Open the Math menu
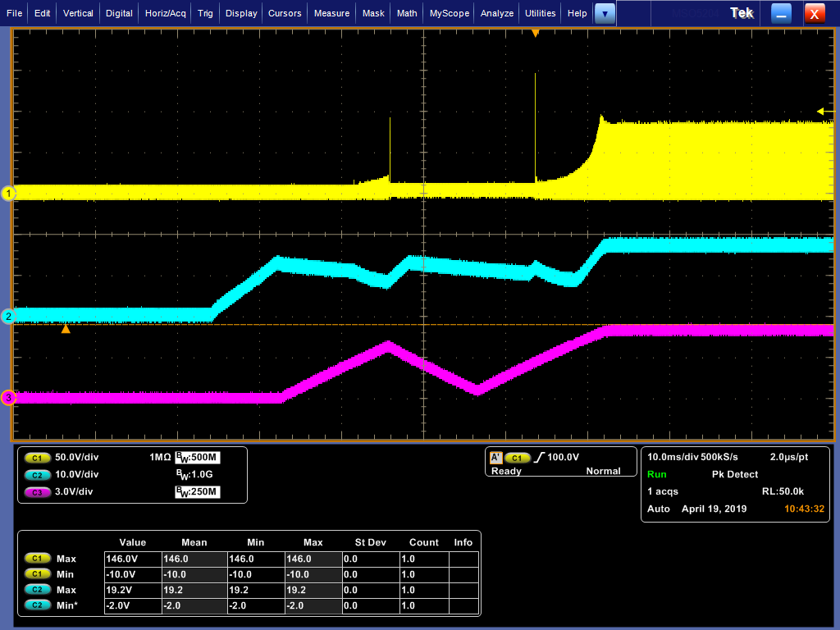Viewport: 840px width, 630px height. point(407,13)
